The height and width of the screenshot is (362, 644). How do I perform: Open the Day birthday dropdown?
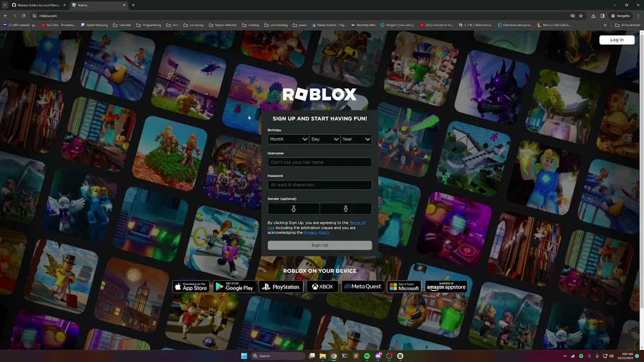tap(325, 139)
